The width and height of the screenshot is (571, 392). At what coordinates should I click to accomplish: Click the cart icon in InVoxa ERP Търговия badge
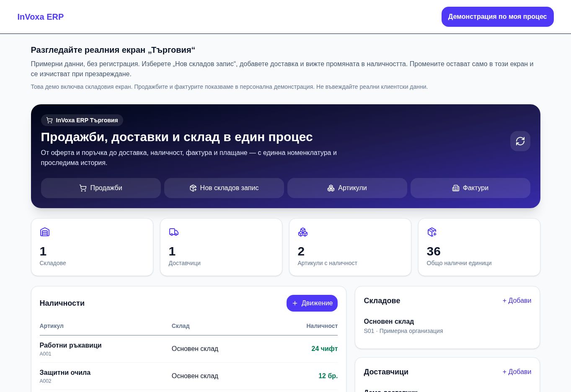point(49,120)
